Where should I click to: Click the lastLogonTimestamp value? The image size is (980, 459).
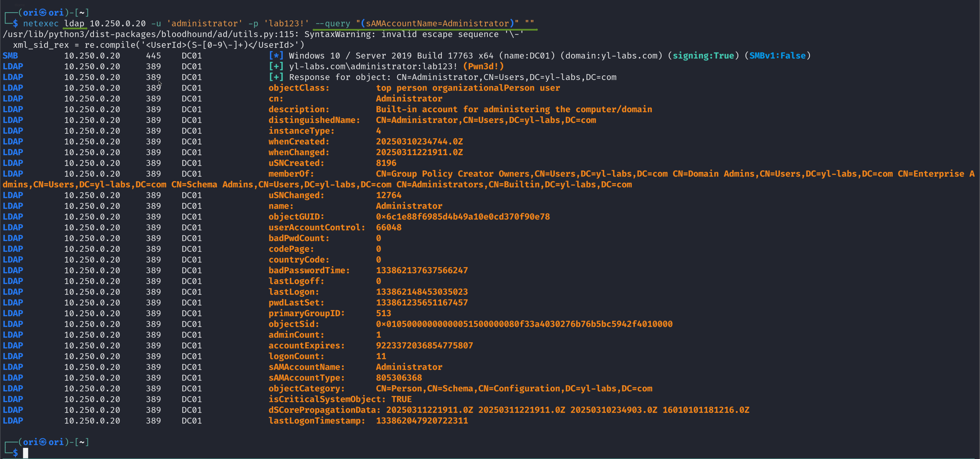point(422,421)
